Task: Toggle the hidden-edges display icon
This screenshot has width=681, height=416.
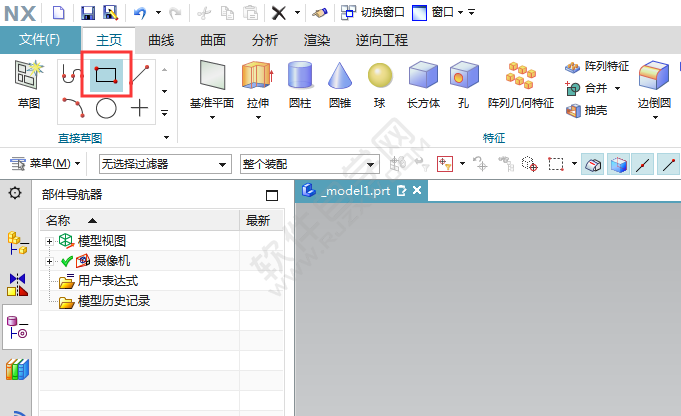Action: click(x=593, y=164)
